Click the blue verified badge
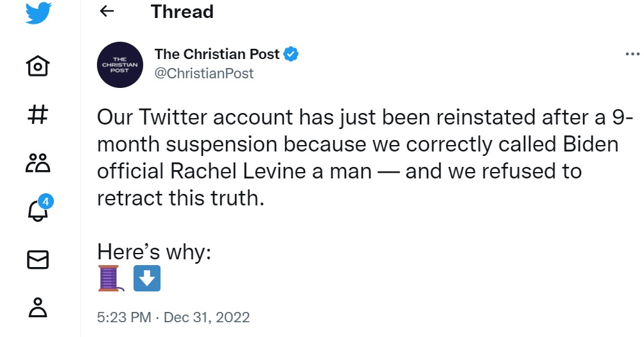Viewport: 644px width, 337px height. click(292, 54)
